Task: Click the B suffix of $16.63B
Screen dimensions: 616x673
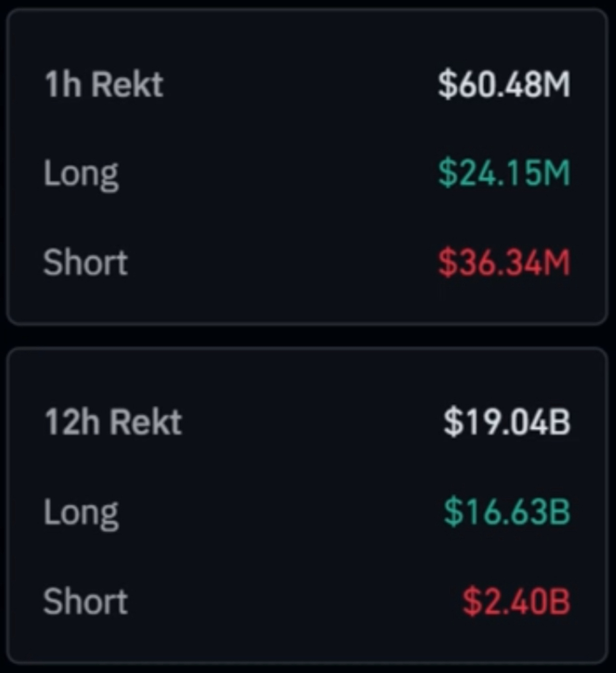Action: (x=559, y=512)
